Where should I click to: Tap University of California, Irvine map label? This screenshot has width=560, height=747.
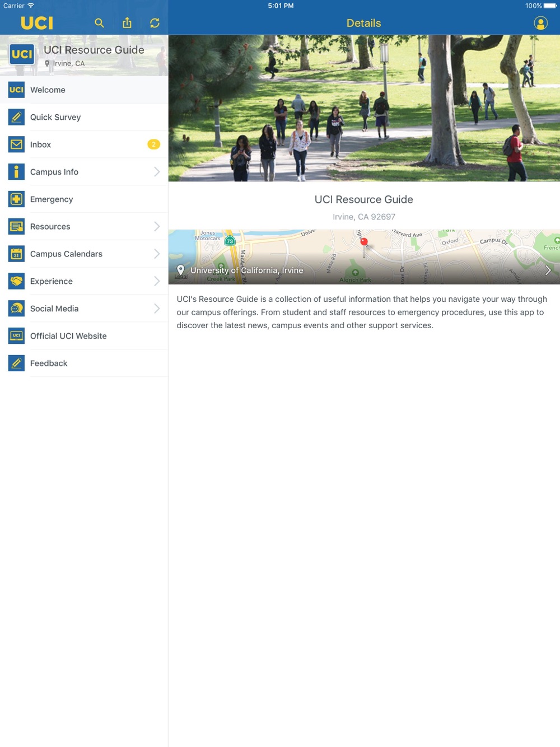pyautogui.click(x=246, y=270)
